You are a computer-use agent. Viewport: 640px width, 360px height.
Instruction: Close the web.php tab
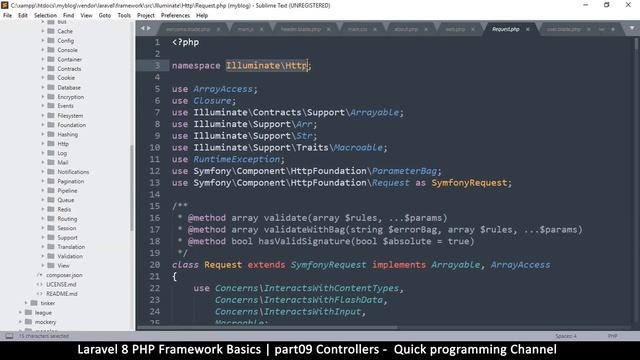coord(473,29)
